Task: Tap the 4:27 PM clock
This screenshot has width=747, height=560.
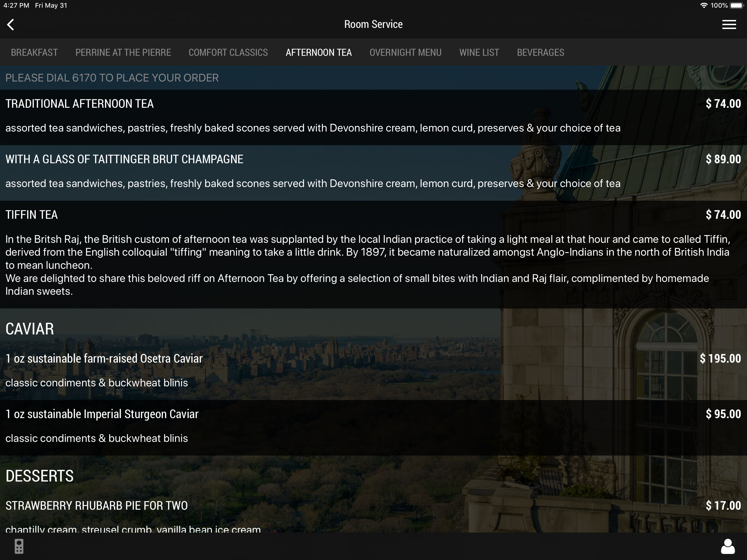Action: click(16, 5)
